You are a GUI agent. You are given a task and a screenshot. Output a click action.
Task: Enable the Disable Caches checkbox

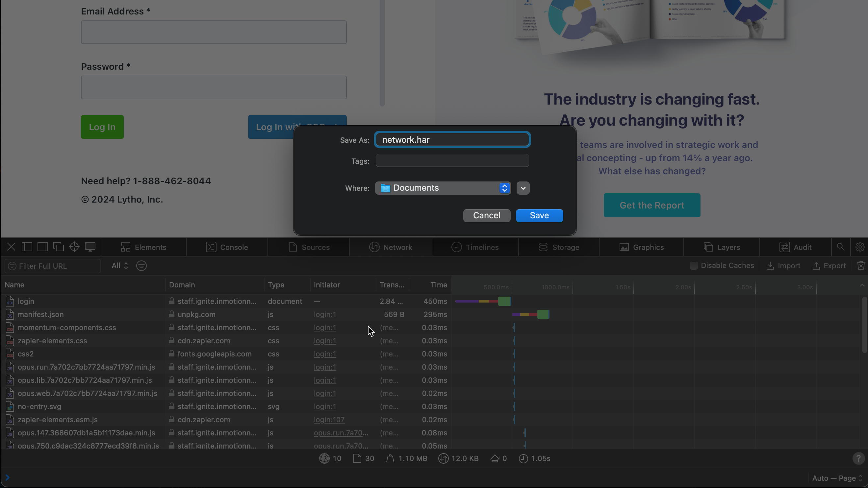694,266
